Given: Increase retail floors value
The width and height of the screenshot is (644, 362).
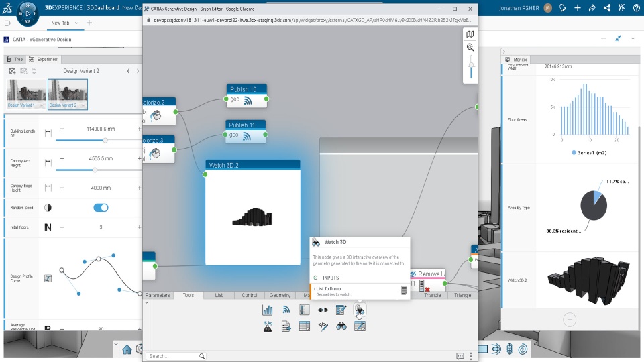Looking at the screenshot, I should (x=140, y=227).
